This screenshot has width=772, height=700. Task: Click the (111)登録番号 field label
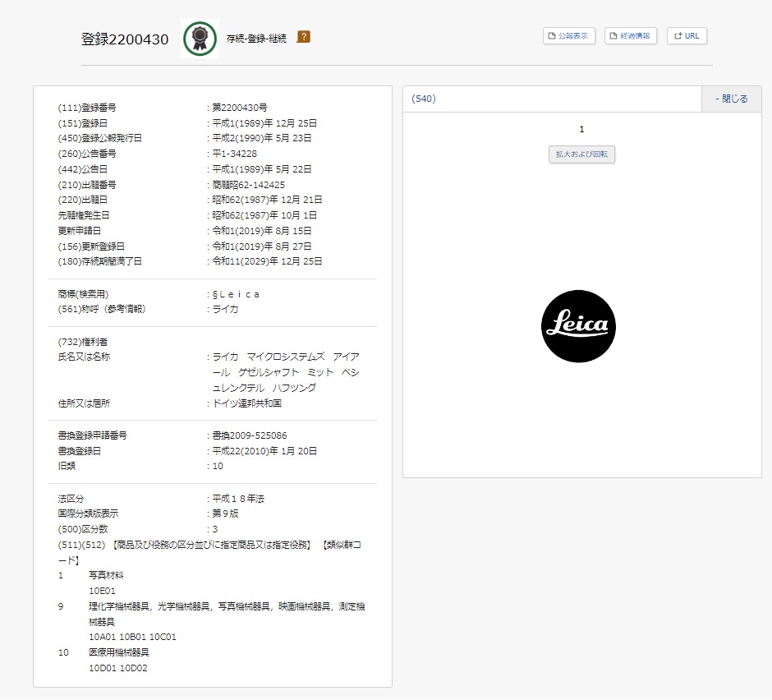point(87,108)
